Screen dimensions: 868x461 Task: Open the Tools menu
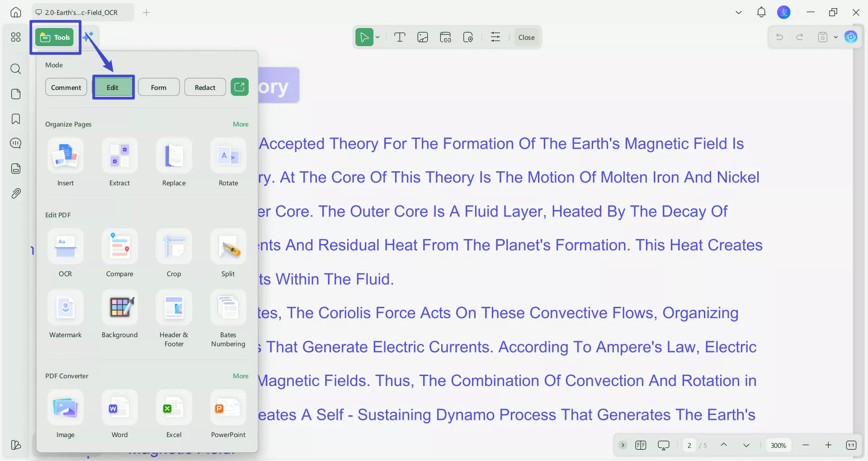point(55,37)
